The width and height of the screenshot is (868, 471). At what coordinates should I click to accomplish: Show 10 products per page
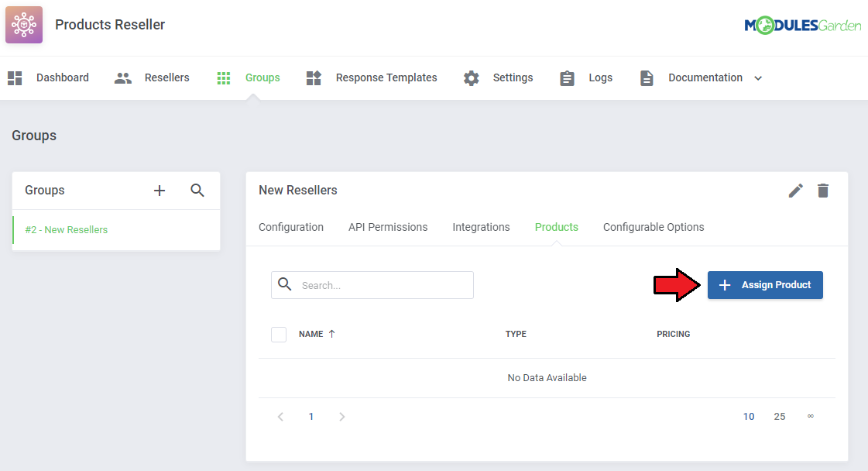point(749,417)
